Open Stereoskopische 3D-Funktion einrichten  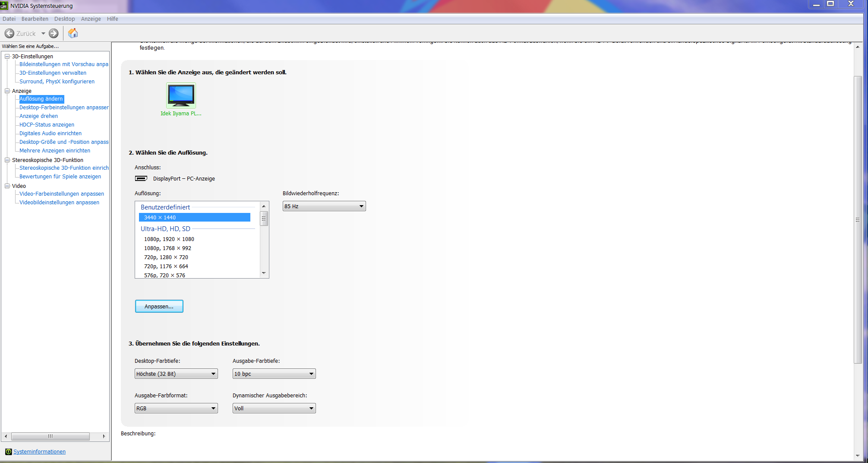pos(64,168)
